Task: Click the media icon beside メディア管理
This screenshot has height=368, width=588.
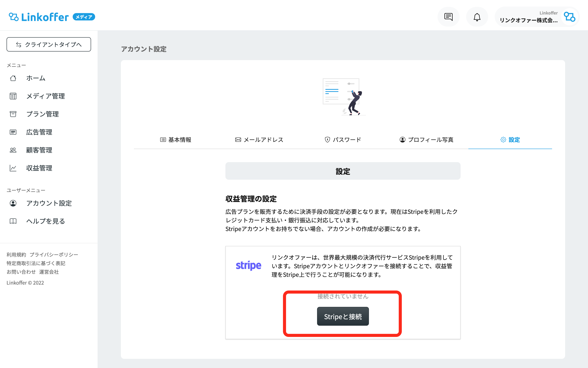Action: click(x=13, y=96)
